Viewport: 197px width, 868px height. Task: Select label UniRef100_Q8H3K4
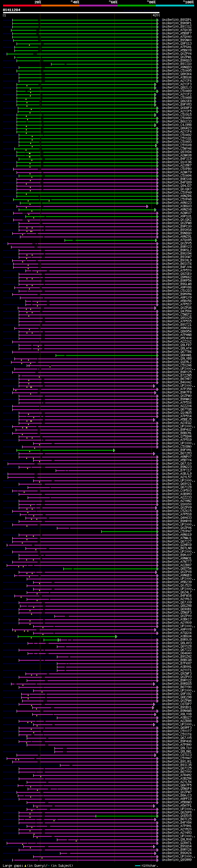[x=176, y=74]
